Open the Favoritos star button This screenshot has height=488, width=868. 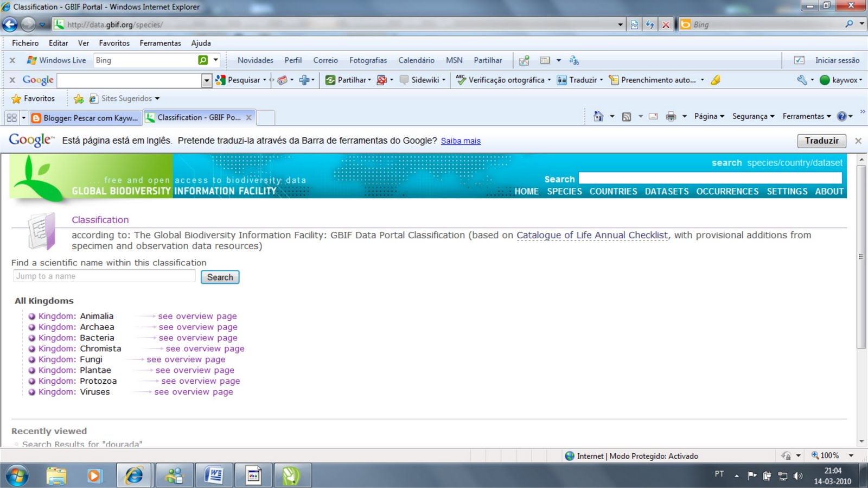coord(33,98)
